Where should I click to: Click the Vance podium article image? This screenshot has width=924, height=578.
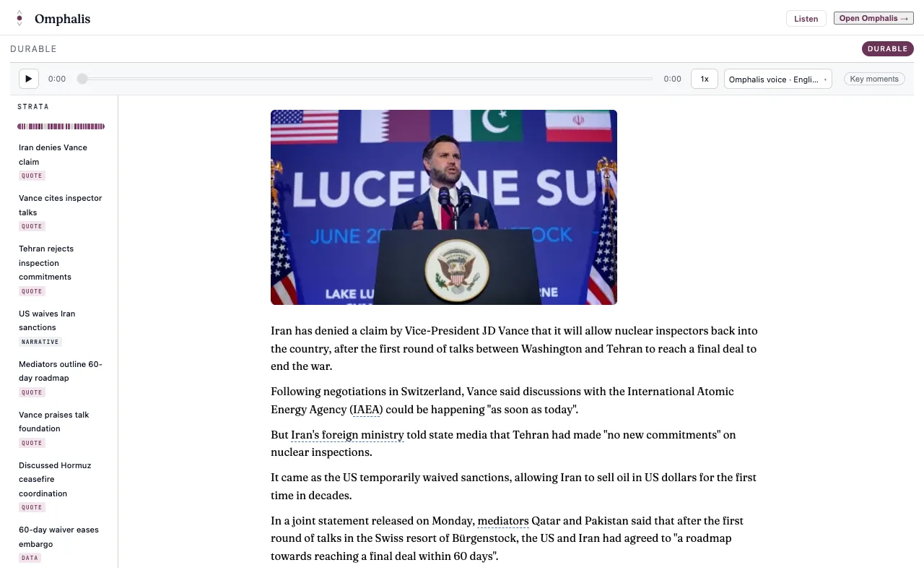coord(444,207)
